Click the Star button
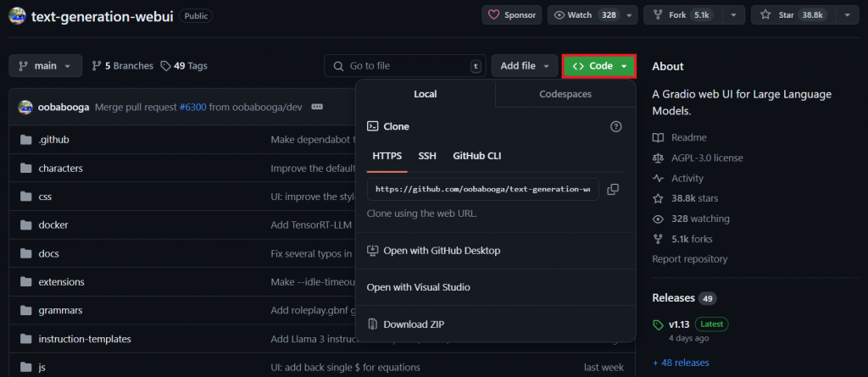868x377 pixels. click(x=793, y=15)
